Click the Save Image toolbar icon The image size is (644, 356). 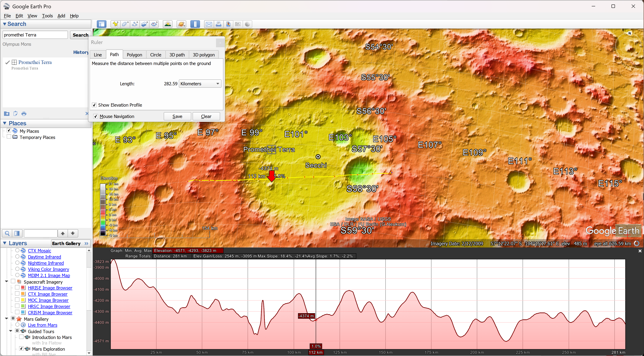click(x=228, y=24)
